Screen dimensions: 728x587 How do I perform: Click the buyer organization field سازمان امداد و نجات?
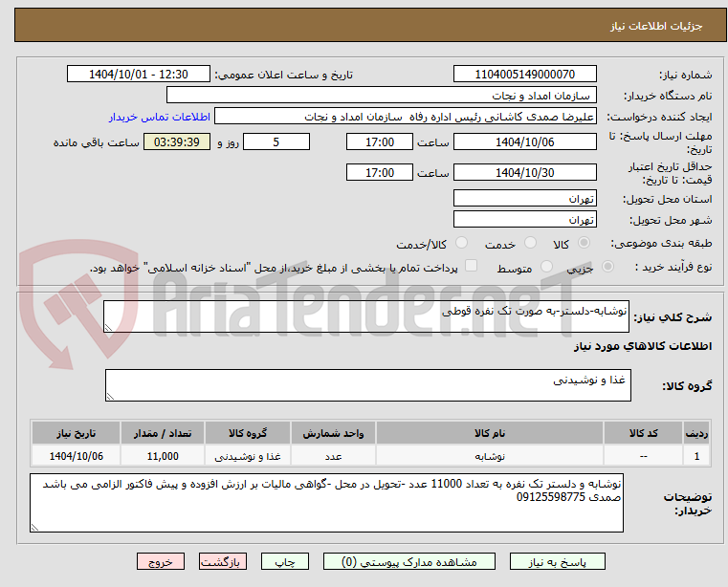click(x=381, y=96)
